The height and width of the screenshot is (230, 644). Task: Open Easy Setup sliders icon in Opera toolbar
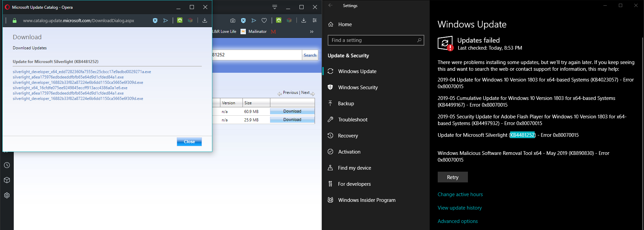[315, 20]
